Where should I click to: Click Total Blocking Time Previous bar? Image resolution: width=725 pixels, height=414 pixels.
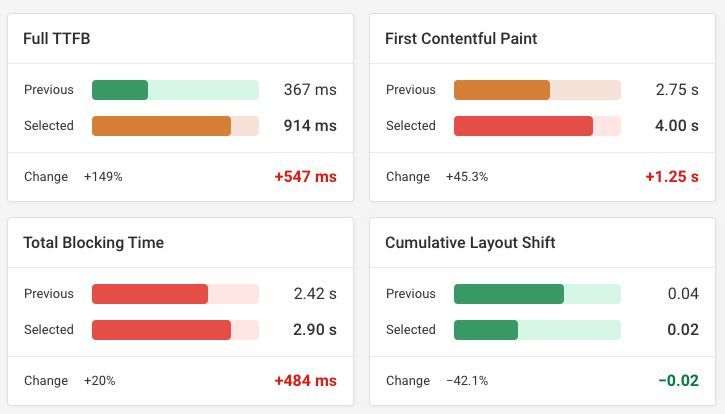(x=150, y=294)
